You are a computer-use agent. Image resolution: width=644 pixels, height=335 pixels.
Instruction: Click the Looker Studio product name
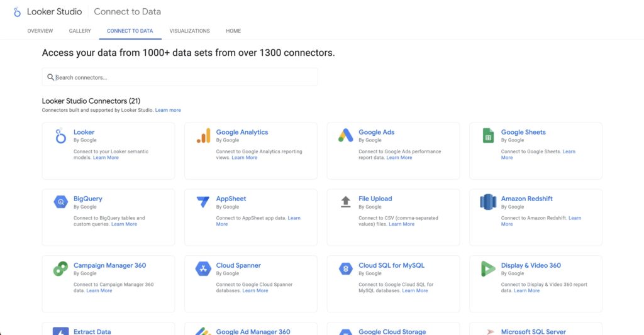point(55,11)
